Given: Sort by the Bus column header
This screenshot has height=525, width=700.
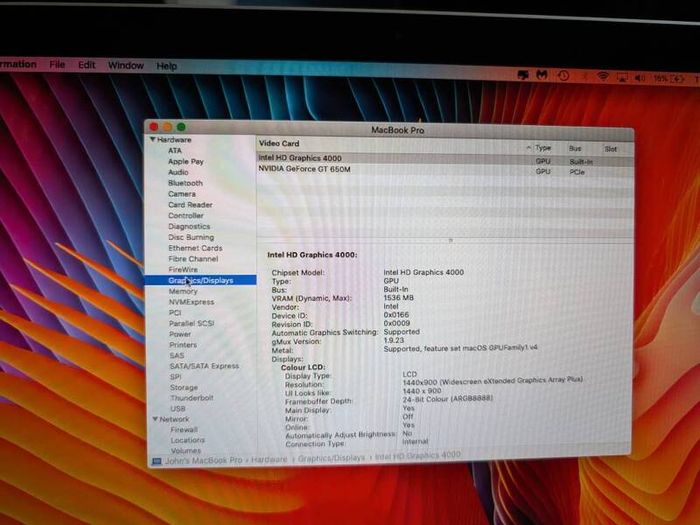Looking at the screenshot, I should coord(575,148).
